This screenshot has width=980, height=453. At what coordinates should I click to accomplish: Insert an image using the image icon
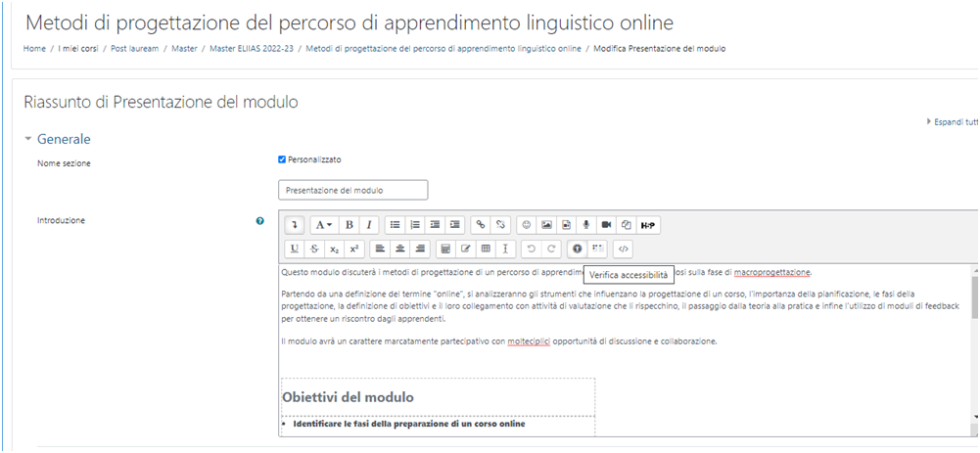pos(546,225)
